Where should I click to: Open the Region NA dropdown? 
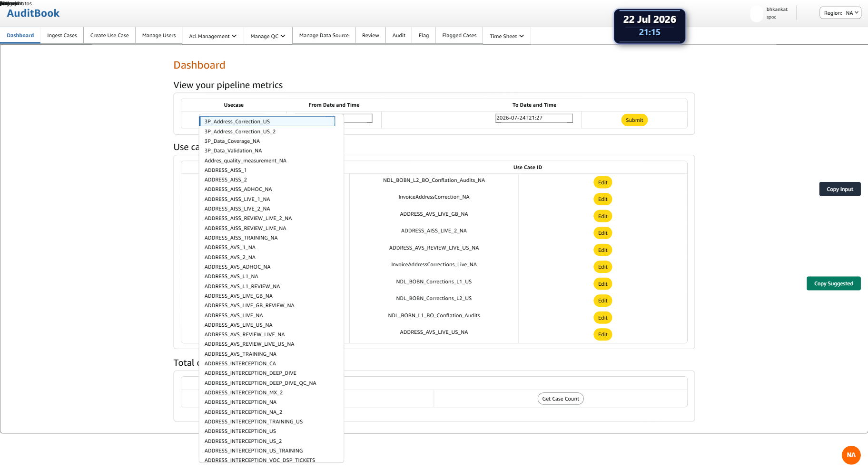[x=840, y=13]
